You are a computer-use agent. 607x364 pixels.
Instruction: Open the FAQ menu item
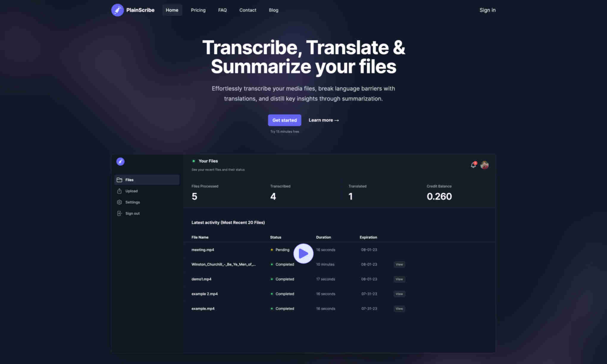coord(222,10)
